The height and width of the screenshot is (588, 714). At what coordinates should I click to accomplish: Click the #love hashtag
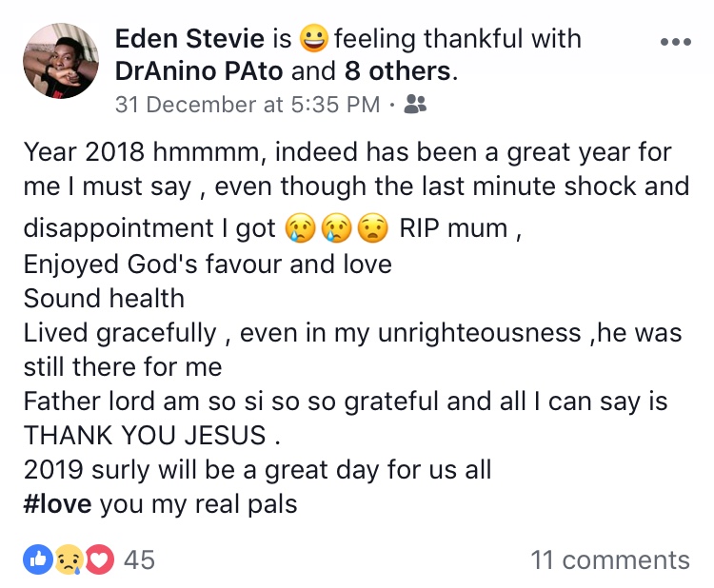coord(57,503)
